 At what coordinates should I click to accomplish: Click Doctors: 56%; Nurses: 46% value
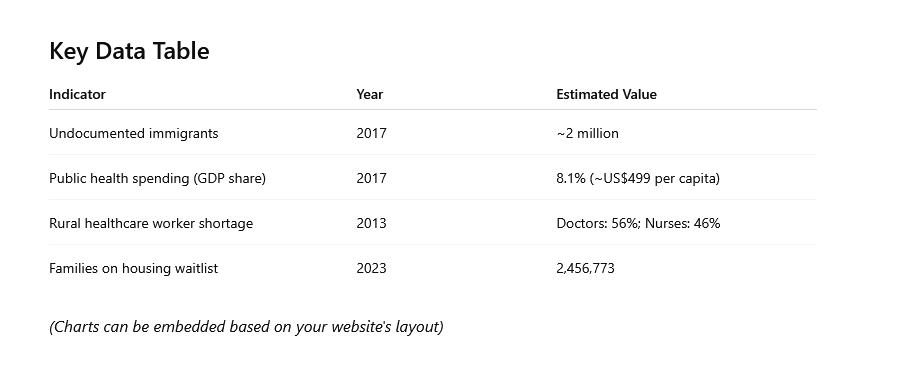point(638,223)
